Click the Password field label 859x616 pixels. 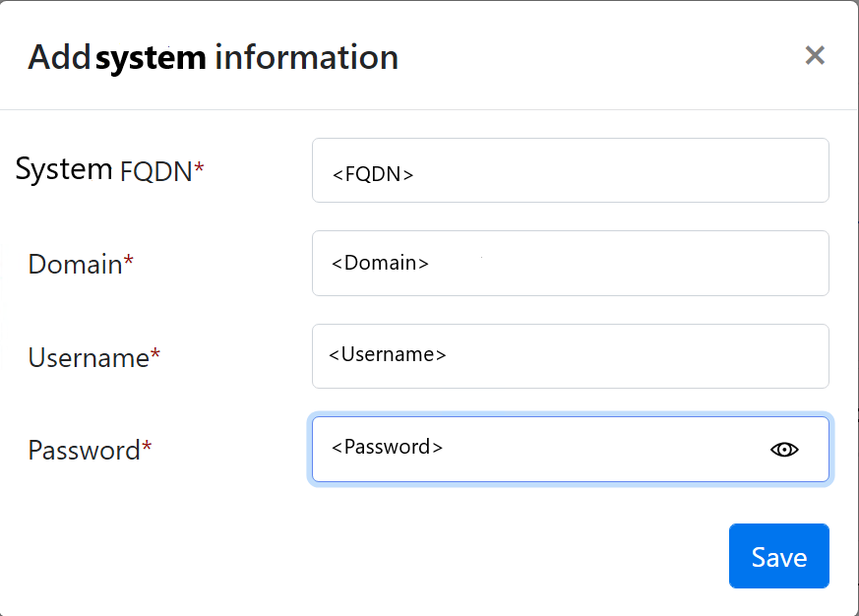pyautogui.click(x=84, y=451)
